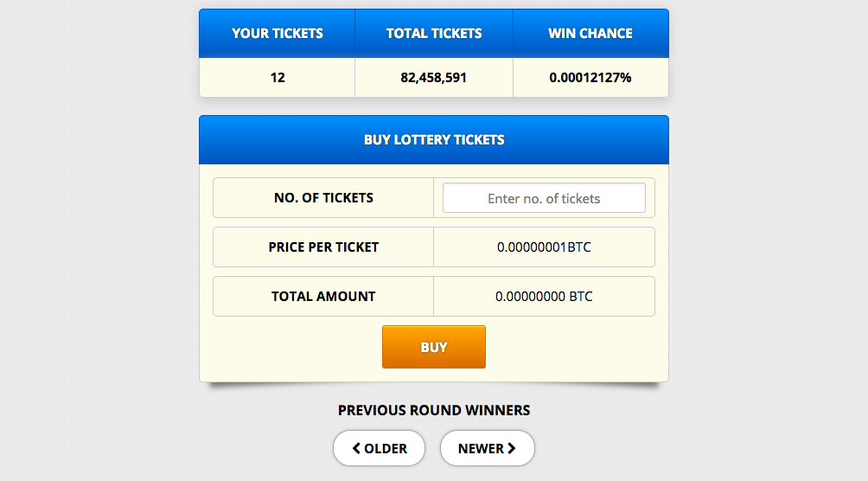Click the 0.00000000 BTC total amount value
868x481 pixels.
[x=544, y=297]
